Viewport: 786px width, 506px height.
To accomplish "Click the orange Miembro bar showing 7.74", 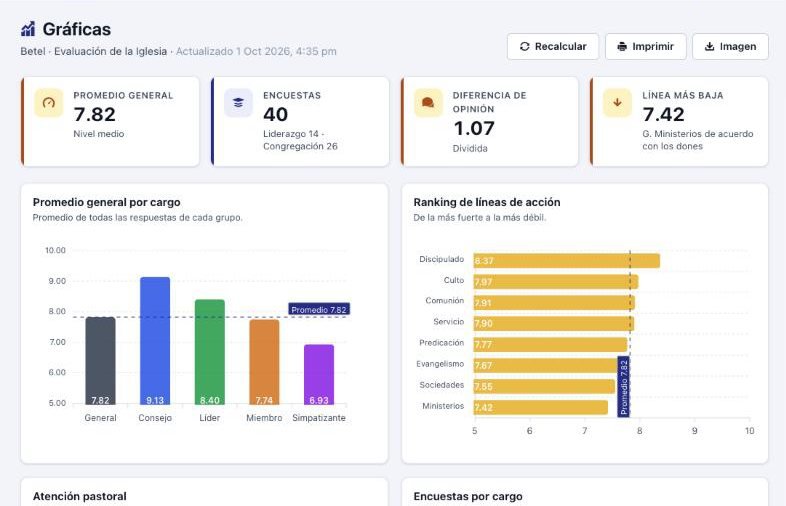I will (x=264, y=362).
